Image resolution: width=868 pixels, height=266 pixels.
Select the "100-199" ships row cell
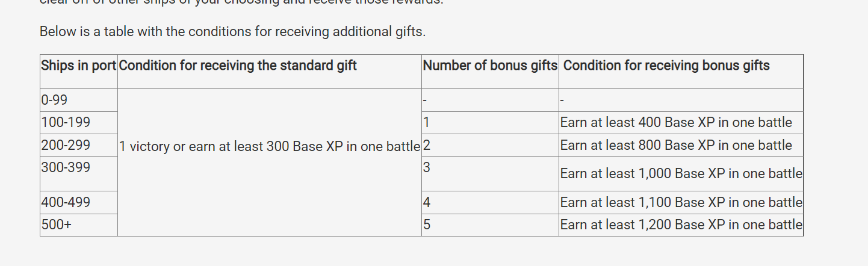point(66,123)
